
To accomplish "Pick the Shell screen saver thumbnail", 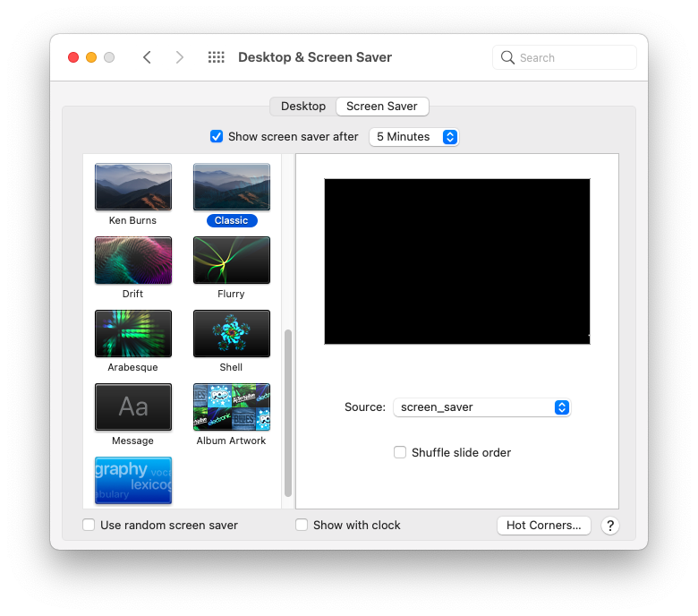I will pos(232,334).
